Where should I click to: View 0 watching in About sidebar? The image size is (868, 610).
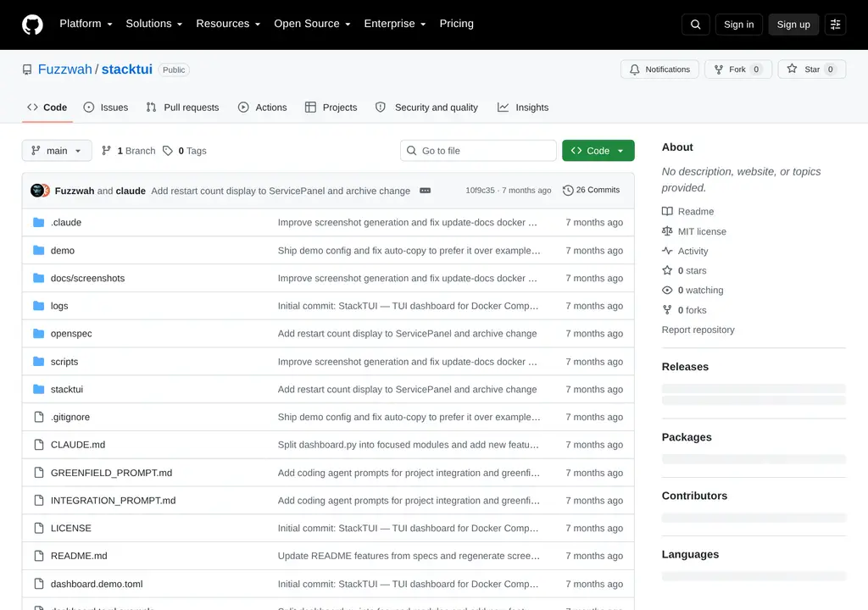[x=693, y=291]
